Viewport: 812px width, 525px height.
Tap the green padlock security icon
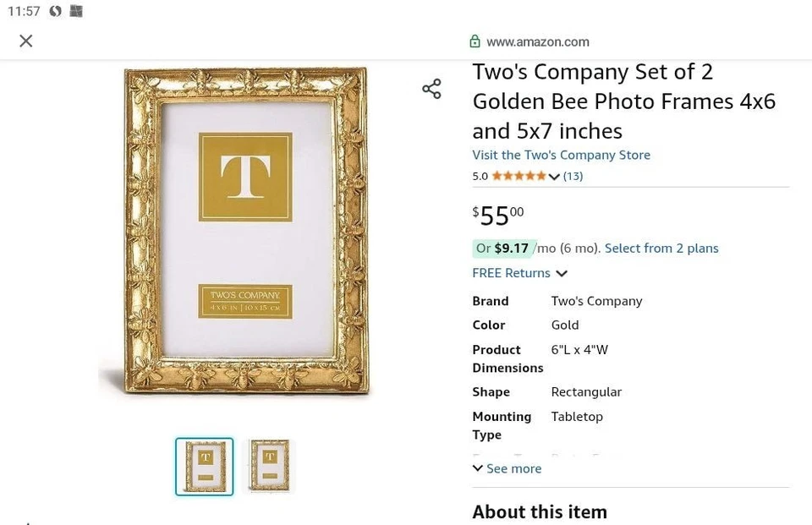tap(475, 41)
